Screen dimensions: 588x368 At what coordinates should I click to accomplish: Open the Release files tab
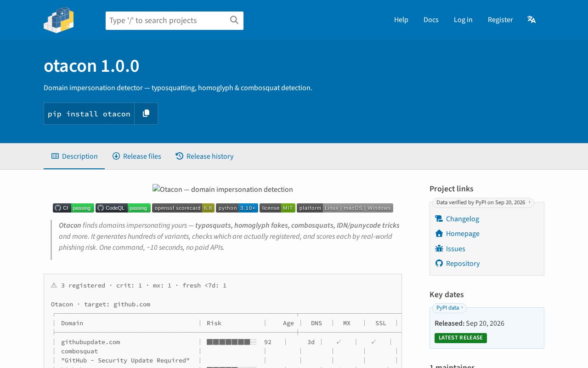pos(137,156)
